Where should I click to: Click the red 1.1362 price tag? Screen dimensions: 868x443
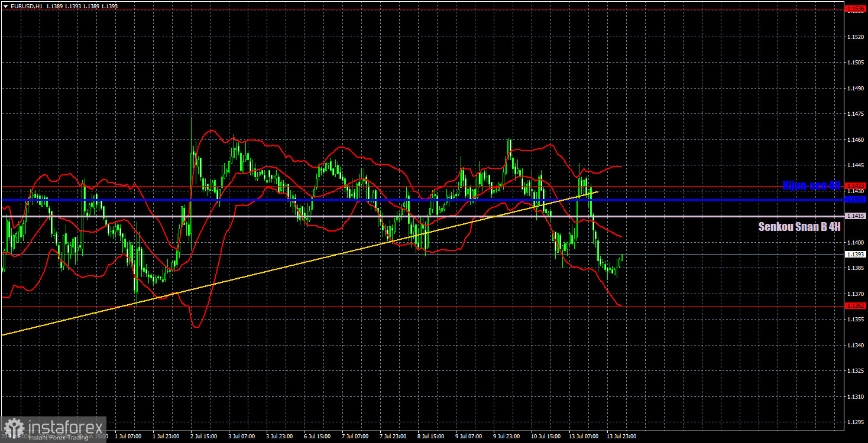[856, 306]
